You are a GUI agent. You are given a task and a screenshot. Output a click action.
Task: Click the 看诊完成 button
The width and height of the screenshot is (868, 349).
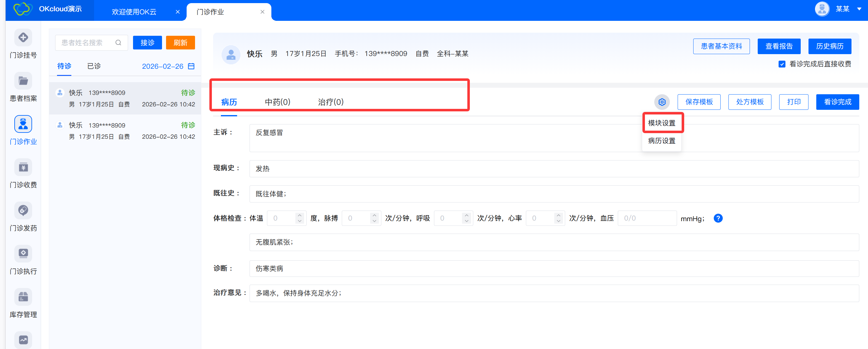pyautogui.click(x=837, y=102)
